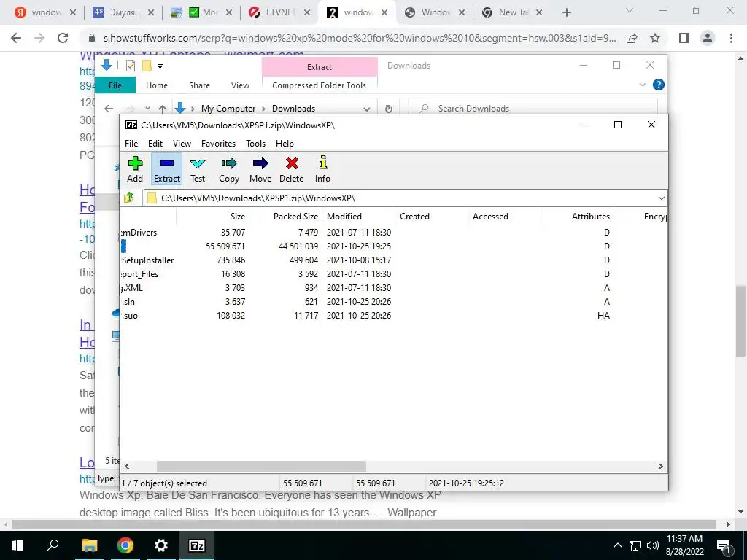Open the Compressed Folder Tools tab
The height and width of the screenshot is (560, 747).
(320, 85)
